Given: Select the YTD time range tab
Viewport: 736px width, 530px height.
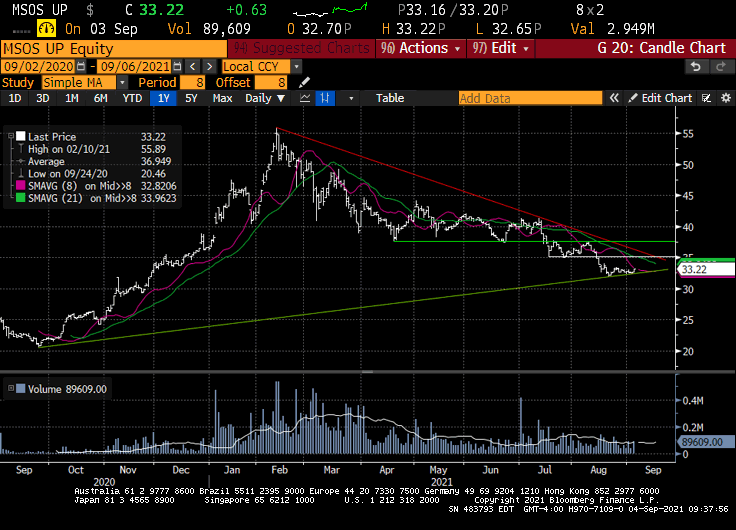Looking at the screenshot, I should click(x=132, y=98).
